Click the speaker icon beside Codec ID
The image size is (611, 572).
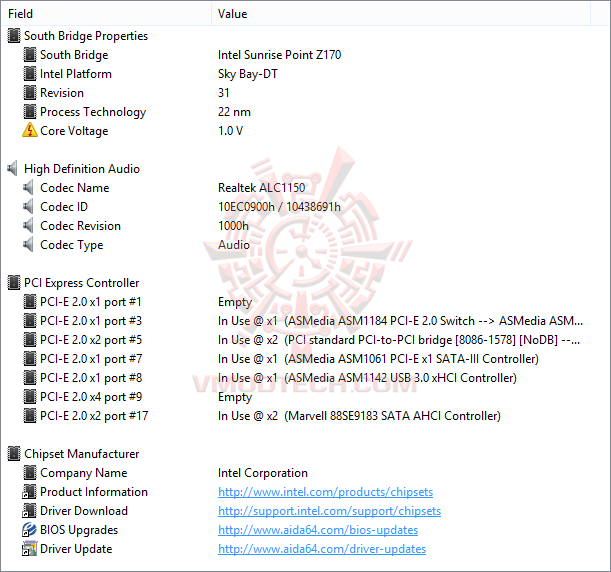[28, 207]
